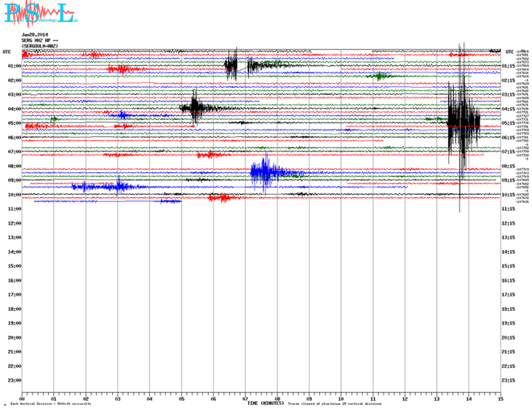Click minute 08 tick on time axis

(277, 398)
